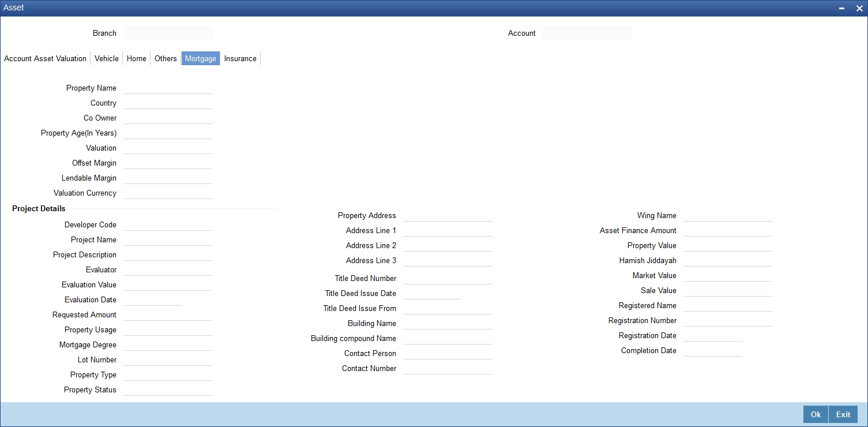Click the Property Type field
The image size is (868, 427).
click(168, 374)
